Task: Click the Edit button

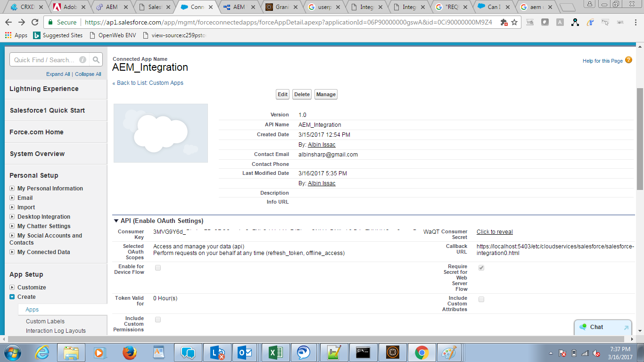Action: (x=282, y=94)
